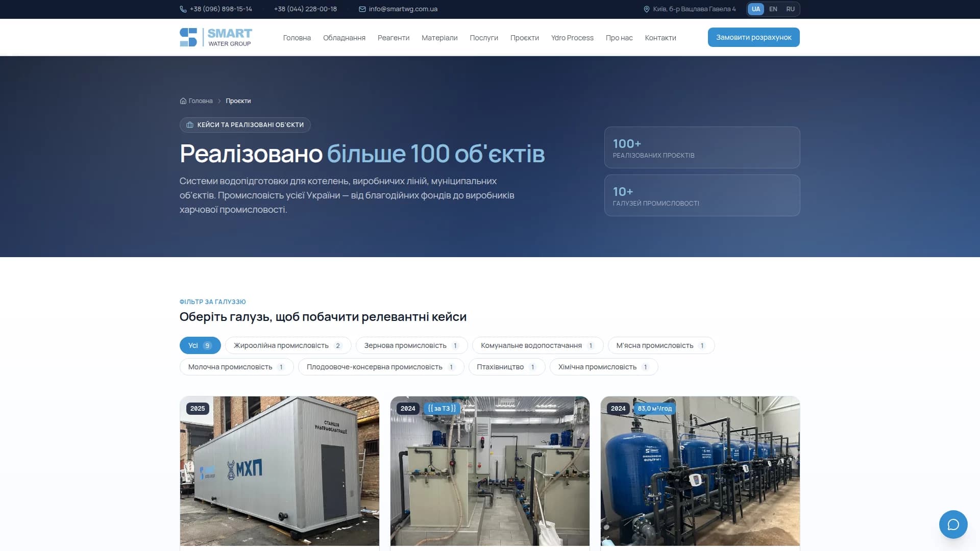Filter by 'Птахівництво'
The width and height of the screenshot is (980, 551).
click(x=507, y=367)
